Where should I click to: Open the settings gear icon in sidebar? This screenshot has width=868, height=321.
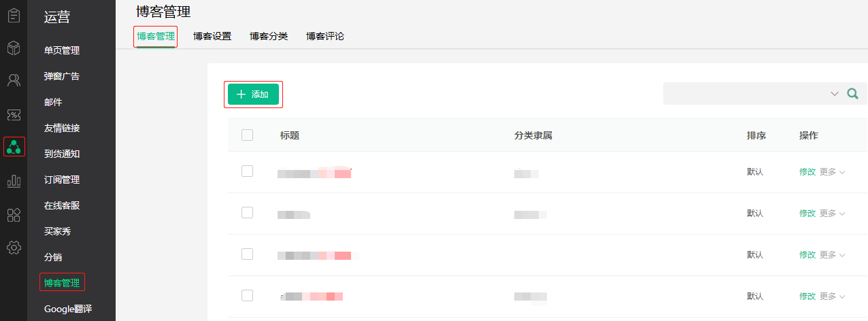[x=14, y=248]
